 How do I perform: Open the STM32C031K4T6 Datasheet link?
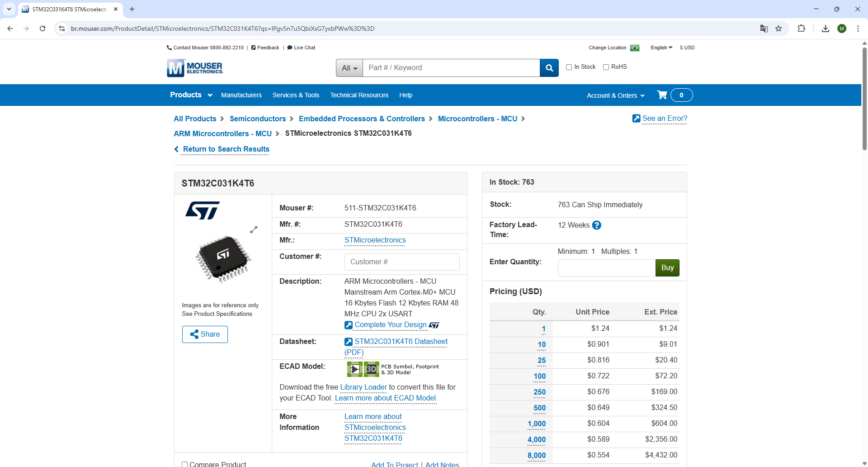coord(401,342)
